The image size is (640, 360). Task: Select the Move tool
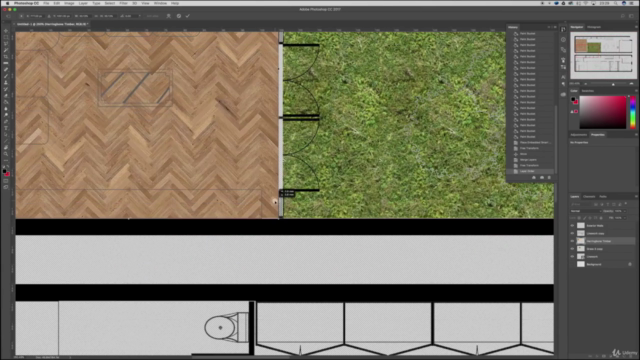click(6, 31)
